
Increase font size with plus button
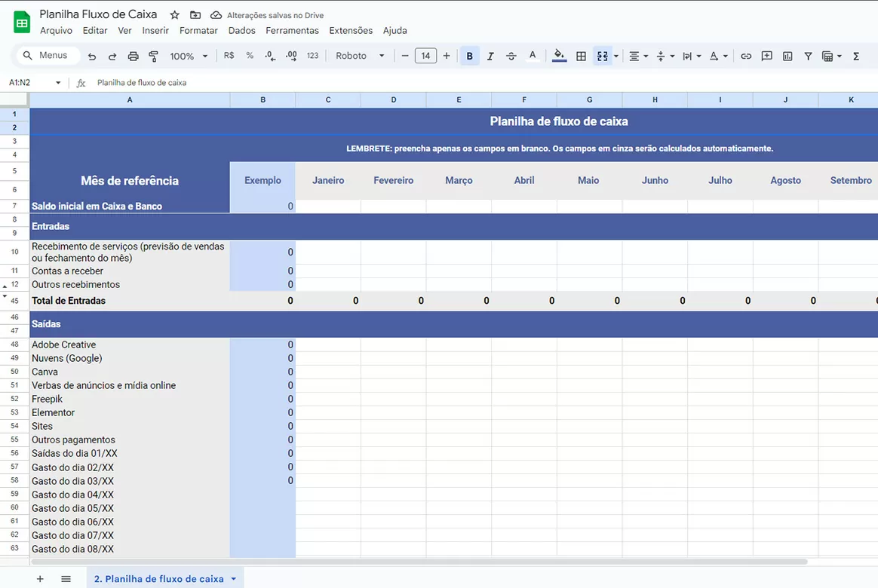(447, 55)
